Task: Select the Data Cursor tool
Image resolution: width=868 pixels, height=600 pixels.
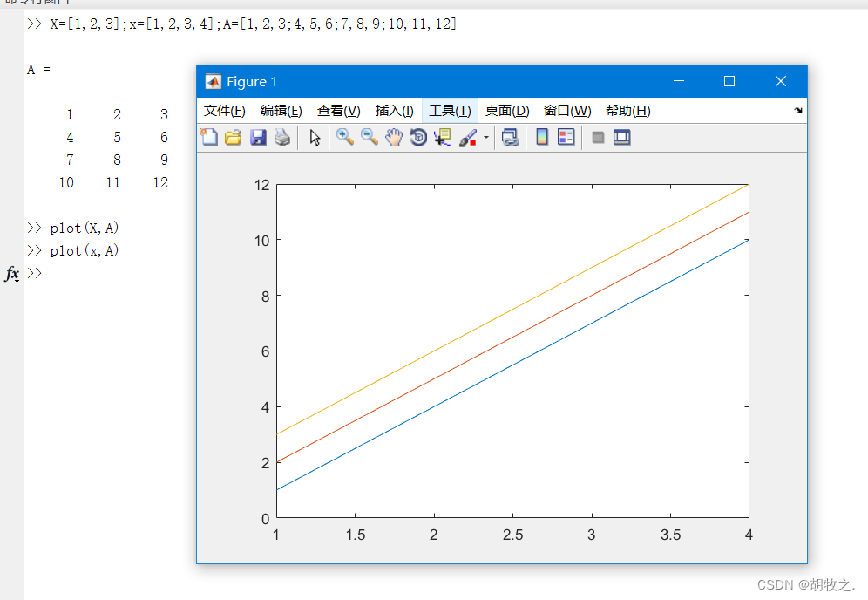Action: [443, 137]
